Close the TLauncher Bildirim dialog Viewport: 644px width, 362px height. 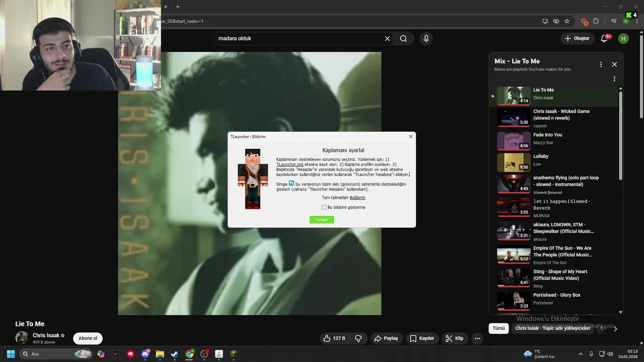(411, 136)
